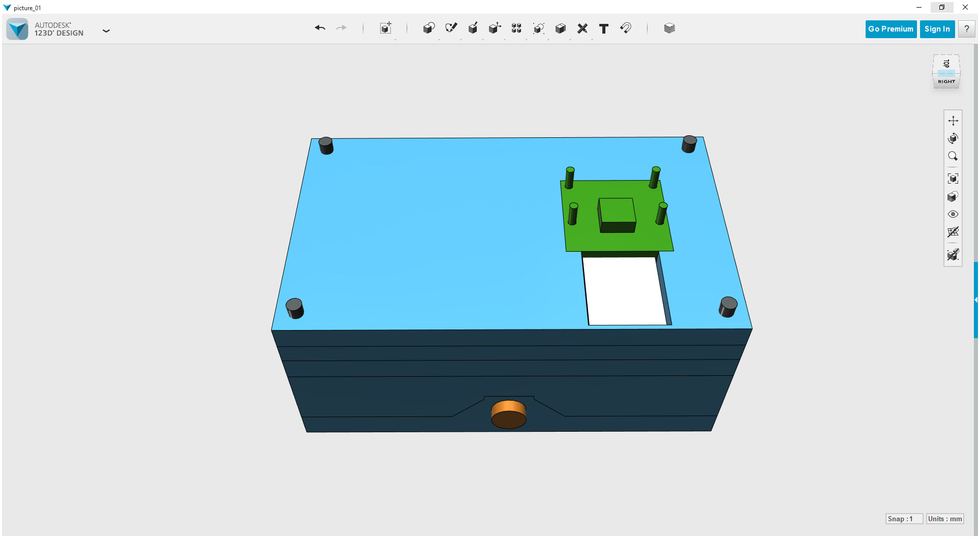980x538 pixels.
Task: Activate the Zoom tool in the navigation bar
Action: tap(954, 156)
